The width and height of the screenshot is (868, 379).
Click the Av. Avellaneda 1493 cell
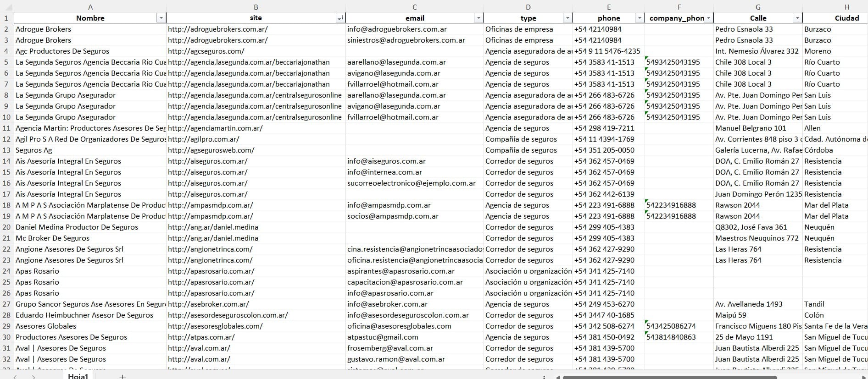coord(758,304)
